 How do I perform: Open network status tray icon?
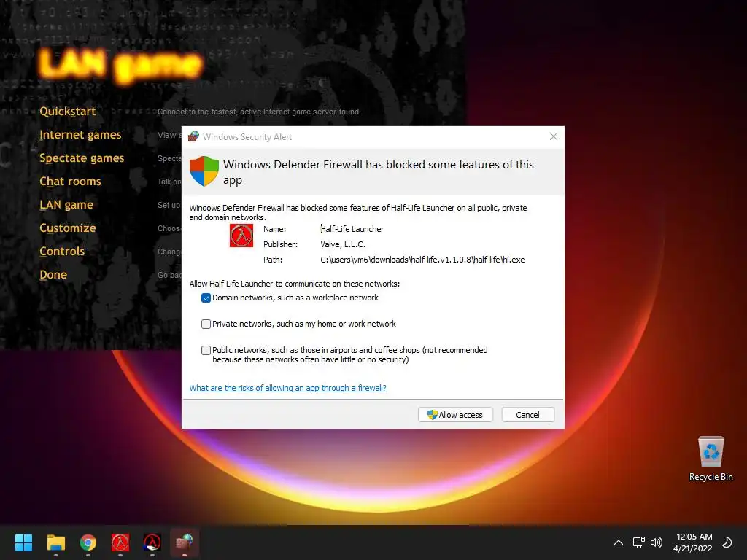[638, 542]
